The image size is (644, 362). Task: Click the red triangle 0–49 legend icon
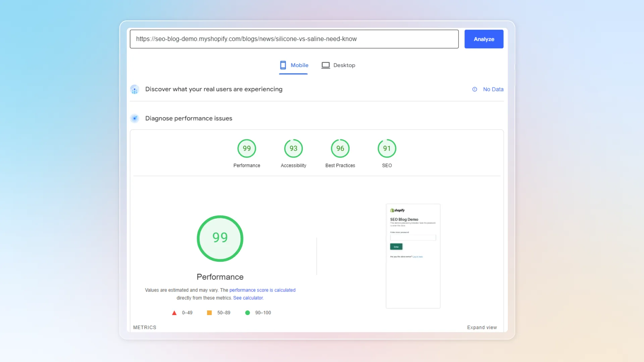174,313
